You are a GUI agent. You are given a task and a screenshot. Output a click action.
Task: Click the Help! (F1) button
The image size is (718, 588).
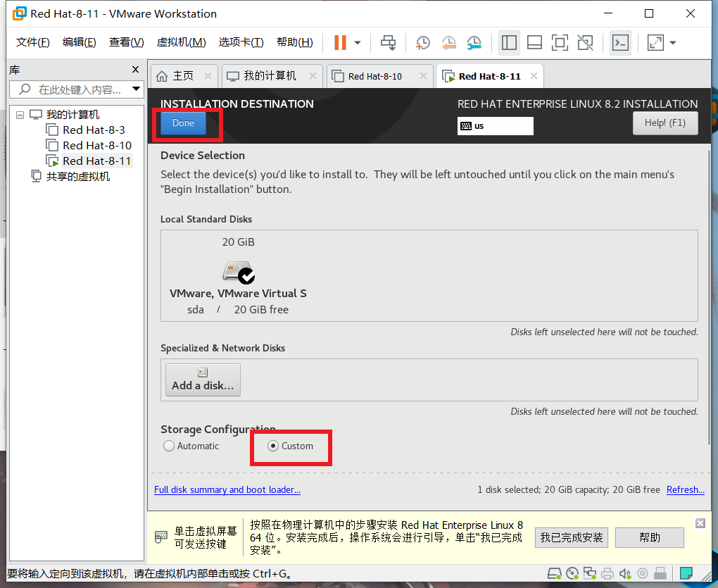(x=665, y=123)
